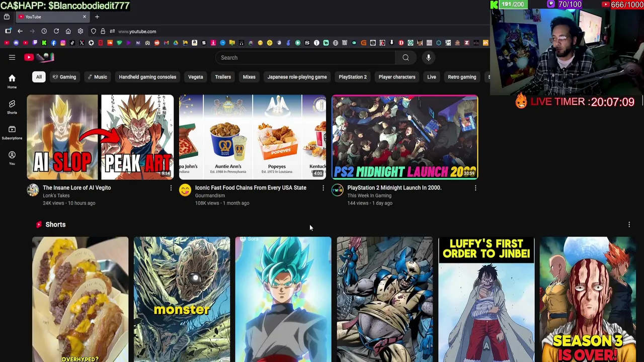Play the PS2 Midnight Launch thumbnail

pos(405,137)
